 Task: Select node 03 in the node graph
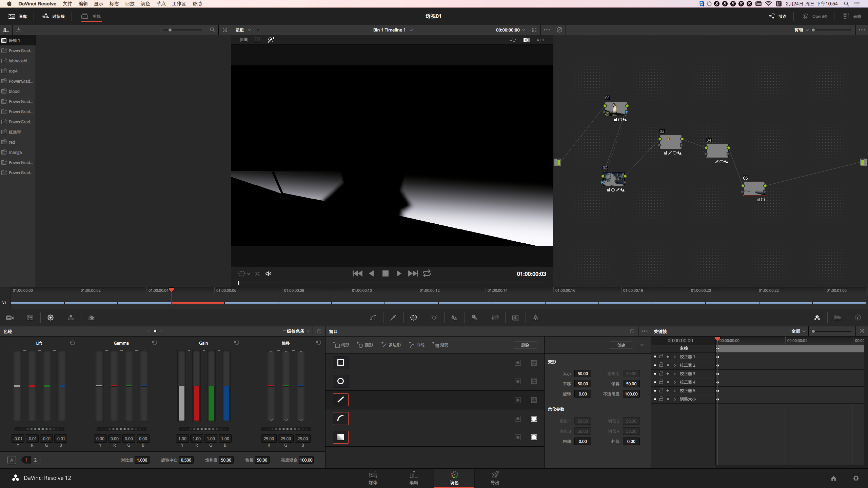tap(670, 142)
